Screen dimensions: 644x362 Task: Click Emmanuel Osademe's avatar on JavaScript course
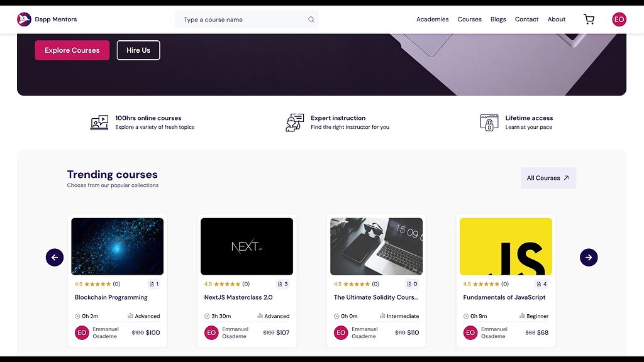pos(470,332)
